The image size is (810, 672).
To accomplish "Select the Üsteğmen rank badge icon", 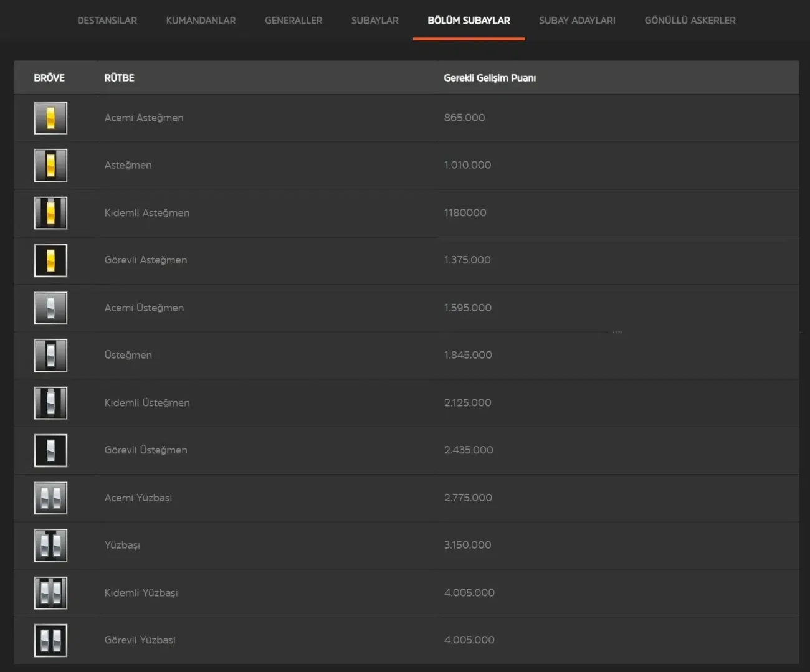I will (50, 355).
